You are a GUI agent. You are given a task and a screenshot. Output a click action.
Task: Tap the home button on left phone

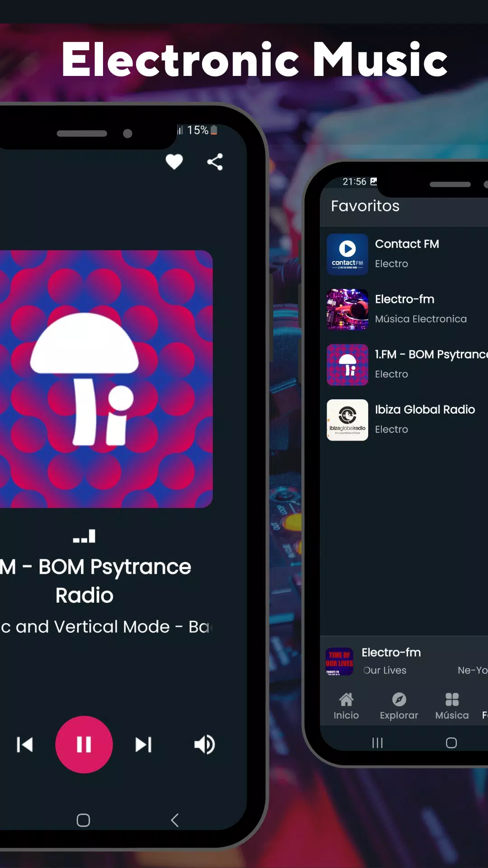83,820
